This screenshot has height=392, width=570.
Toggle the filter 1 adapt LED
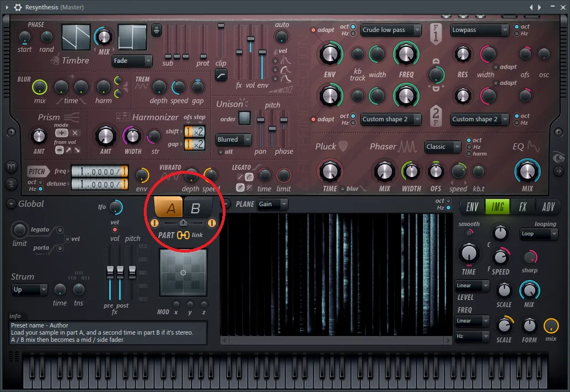313,30
